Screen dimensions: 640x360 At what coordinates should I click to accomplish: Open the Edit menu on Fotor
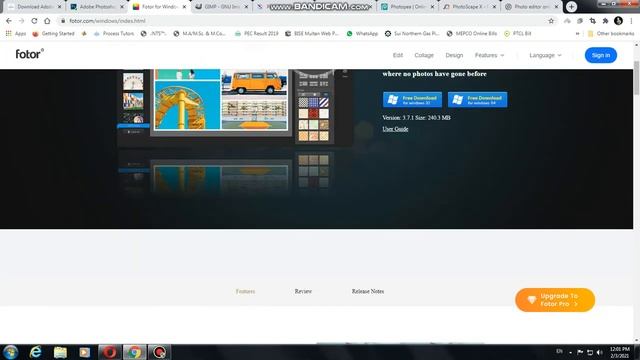pyautogui.click(x=398, y=55)
